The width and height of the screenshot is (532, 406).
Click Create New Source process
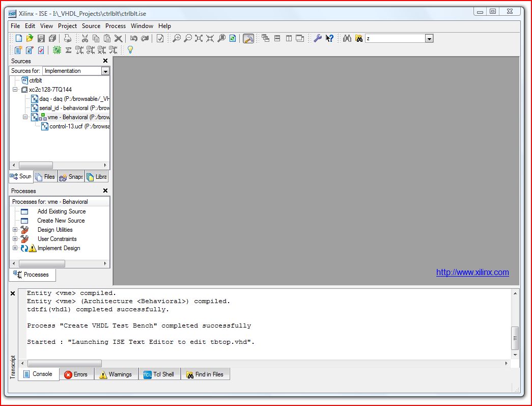point(61,221)
